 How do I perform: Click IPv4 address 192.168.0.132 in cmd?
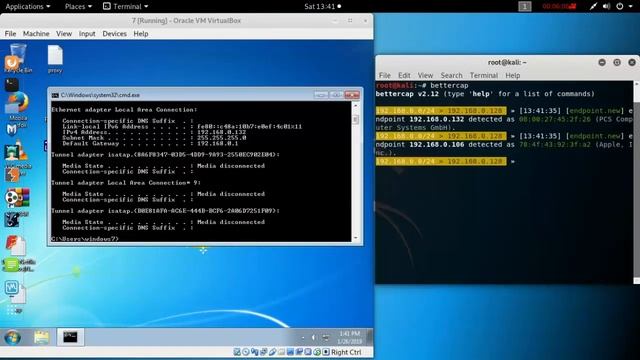coord(222,132)
